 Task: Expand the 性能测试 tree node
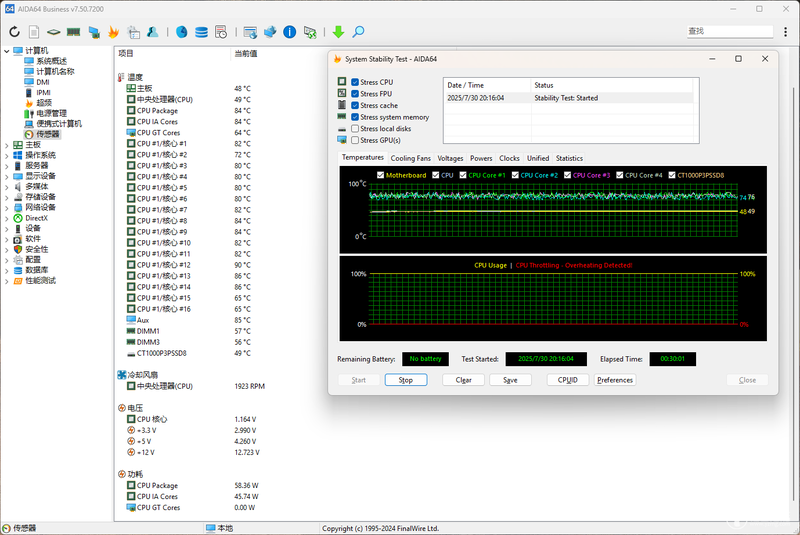pyautogui.click(x=7, y=281)
